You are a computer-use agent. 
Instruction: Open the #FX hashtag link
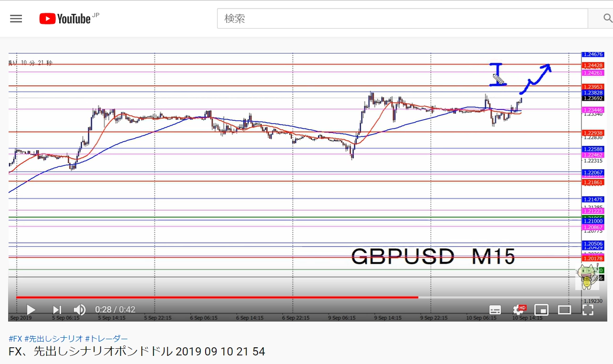pos(15,339)
